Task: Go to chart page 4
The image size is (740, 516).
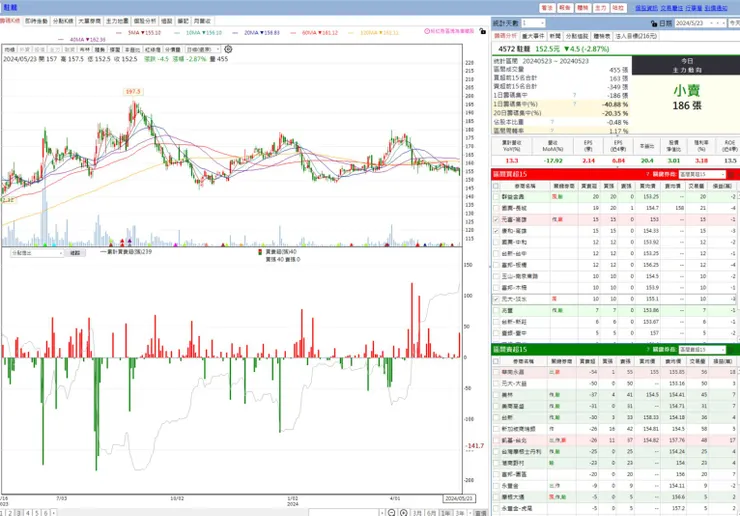Action: point(28,513)
